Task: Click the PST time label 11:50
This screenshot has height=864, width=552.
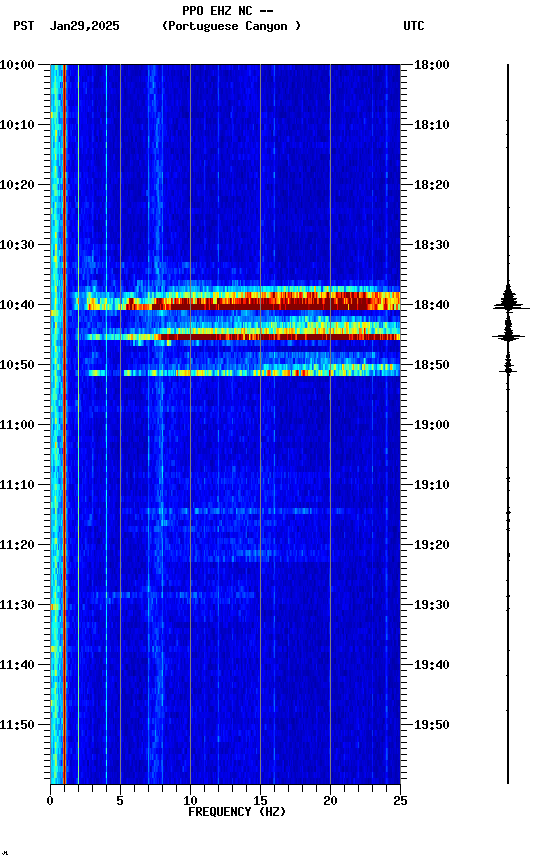Action: (x=17, y=725)
